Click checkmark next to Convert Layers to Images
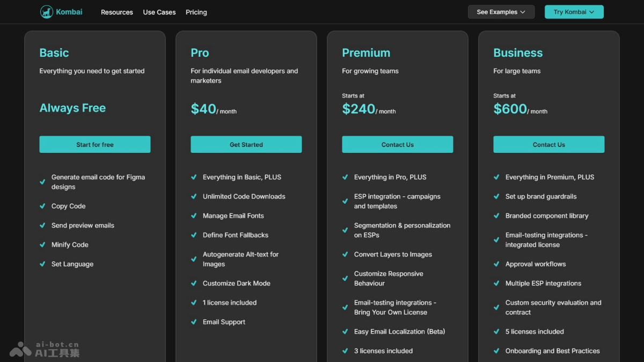Viewport: 644px width, 362px height. coord(345,254)
